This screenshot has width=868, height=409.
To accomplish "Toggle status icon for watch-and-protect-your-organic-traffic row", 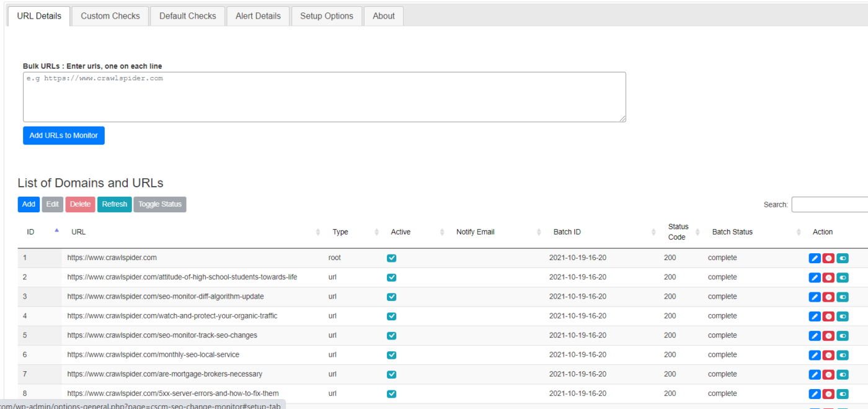I will (843, 317).
